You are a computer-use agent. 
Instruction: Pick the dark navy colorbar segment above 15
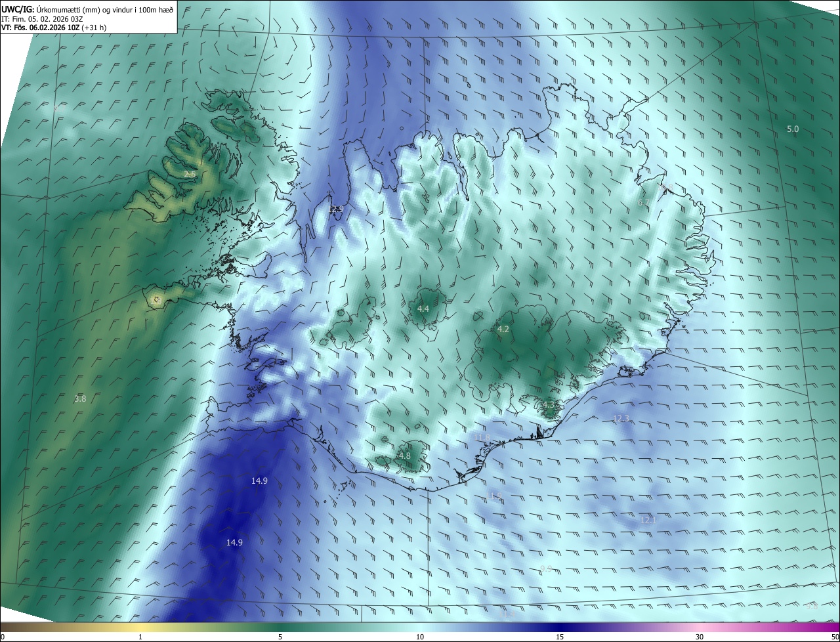click(560, 627)
